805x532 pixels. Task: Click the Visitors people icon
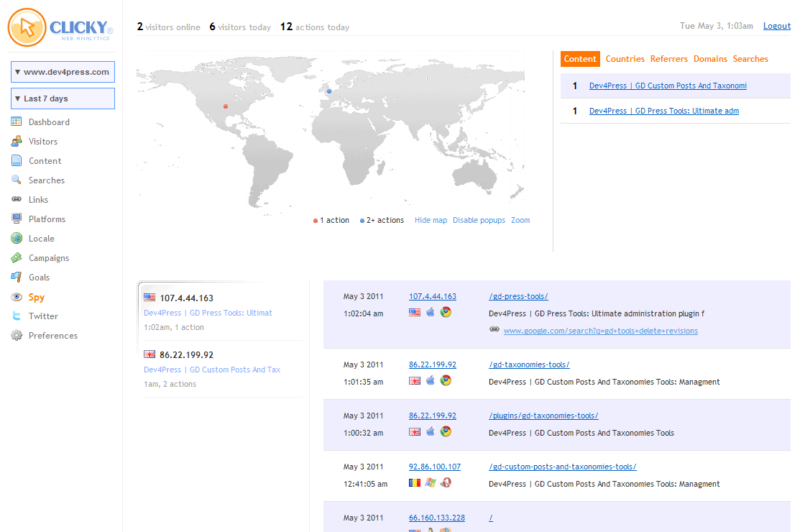coord(17,141)
